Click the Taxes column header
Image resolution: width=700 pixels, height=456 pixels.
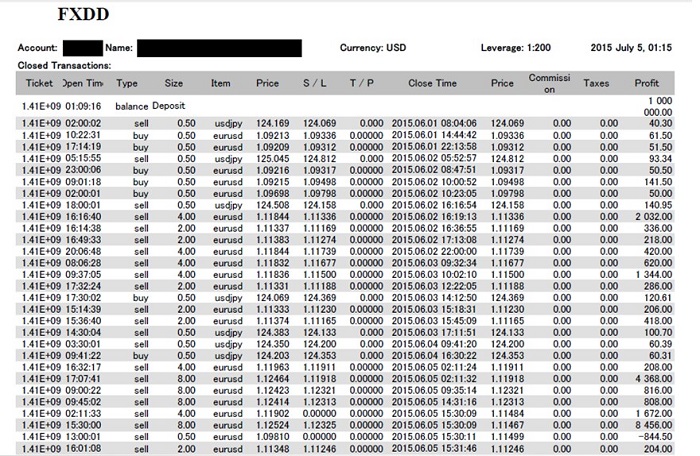[596, 83]
